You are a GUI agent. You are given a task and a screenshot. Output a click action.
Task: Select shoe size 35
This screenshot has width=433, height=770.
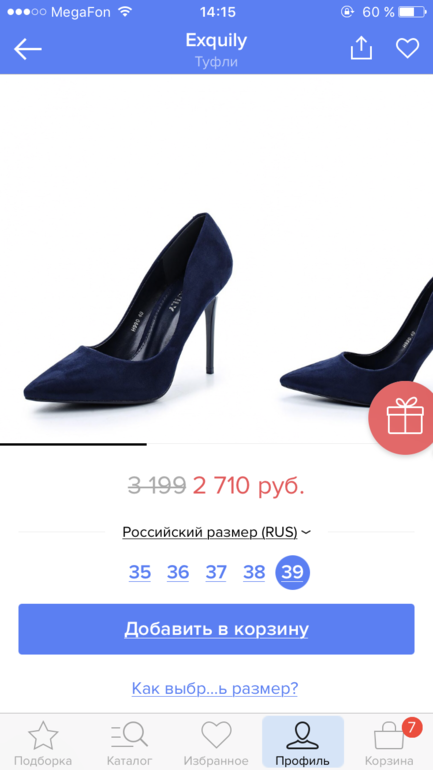[140, 572]
